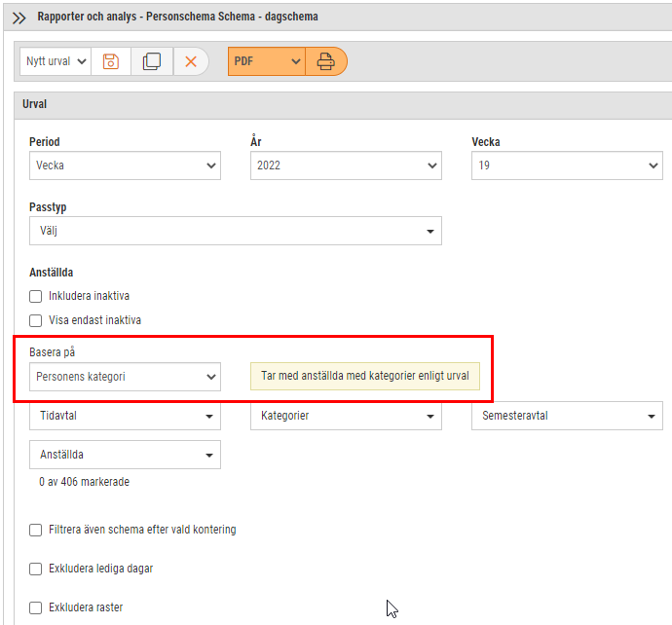
Task: Open the Vecka dropdown showing 19
Action: click(x=567, y=165)
